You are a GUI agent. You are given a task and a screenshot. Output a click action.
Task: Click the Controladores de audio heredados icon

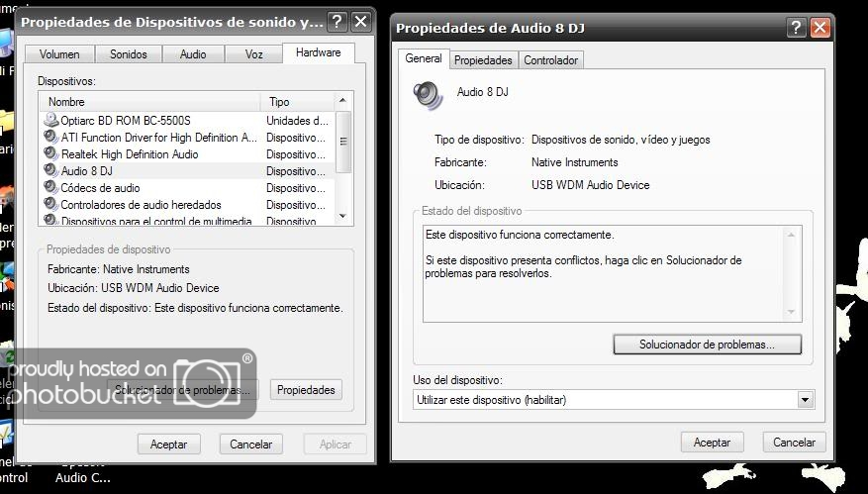(51, 204)
